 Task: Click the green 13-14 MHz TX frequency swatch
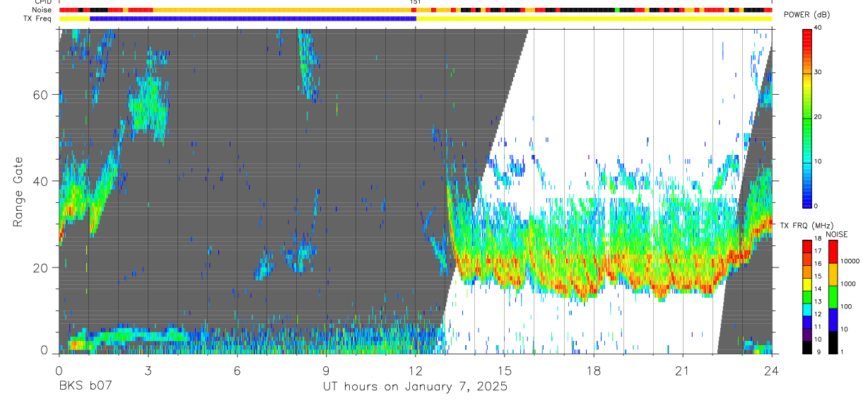coord(807,296)
